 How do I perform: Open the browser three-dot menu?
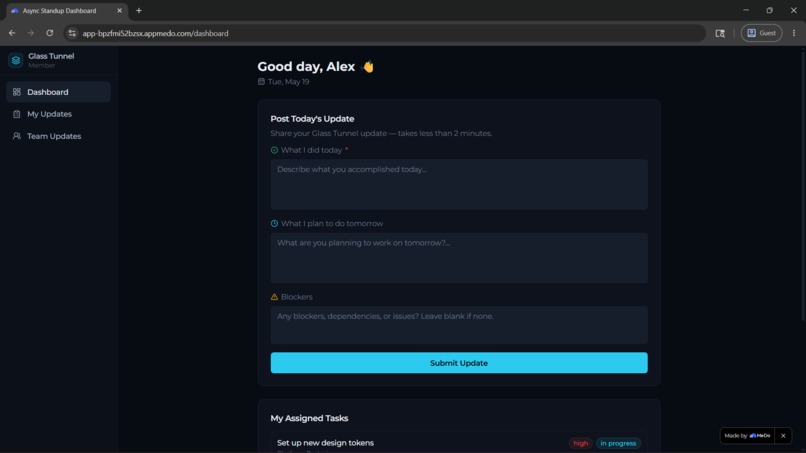pyautogui.click(x=794, y=33)
